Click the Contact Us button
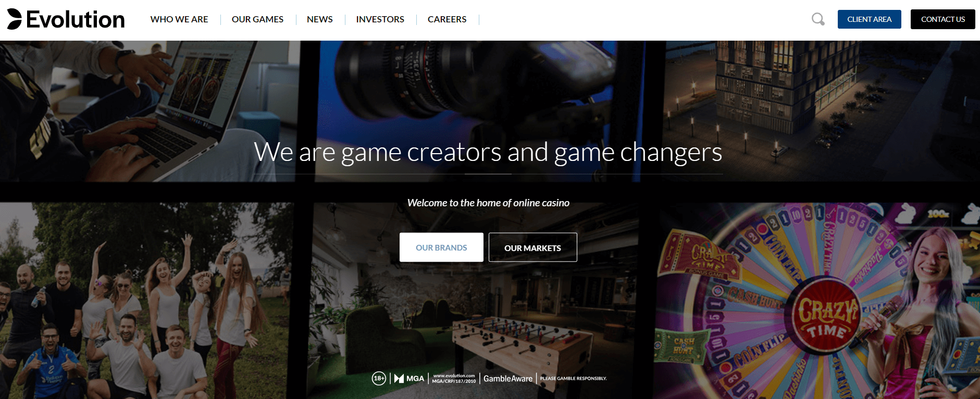 point(943,19)
